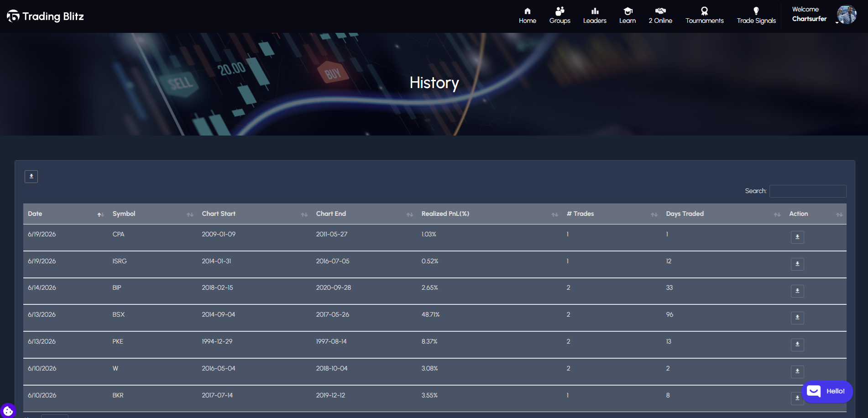868x418 pixels.
Task: Open the Home nav item
Action: pos(527,16)
